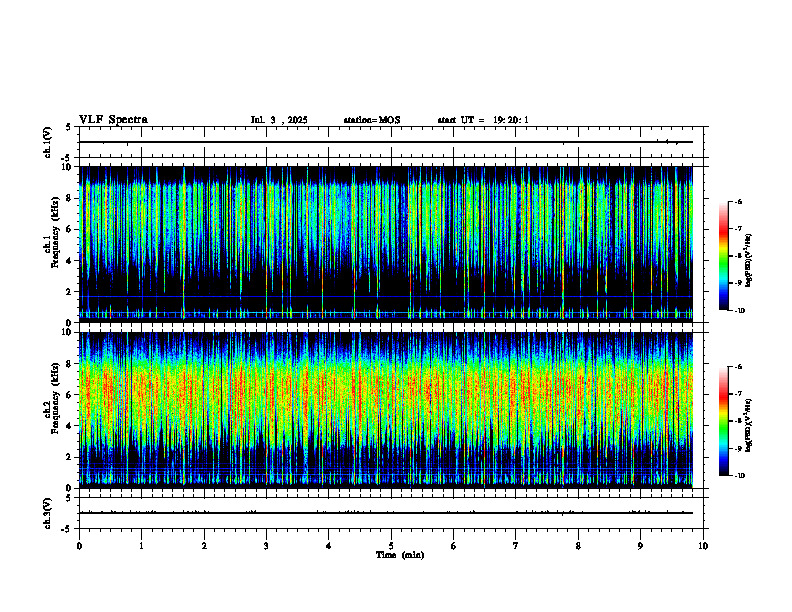Click the color scale bar beside ch.2 spectrogram
The image size is (792, 612).
(723, 421)
